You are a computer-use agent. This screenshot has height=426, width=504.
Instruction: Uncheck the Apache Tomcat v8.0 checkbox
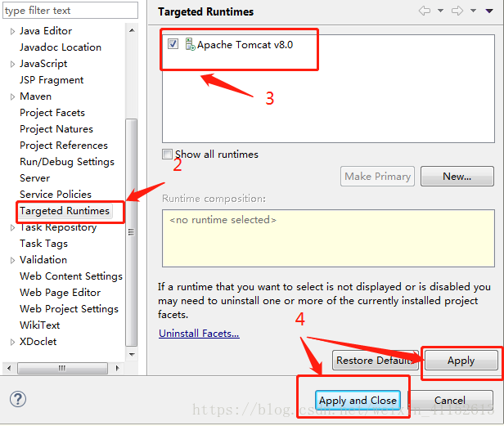click(x=173, y=43)
